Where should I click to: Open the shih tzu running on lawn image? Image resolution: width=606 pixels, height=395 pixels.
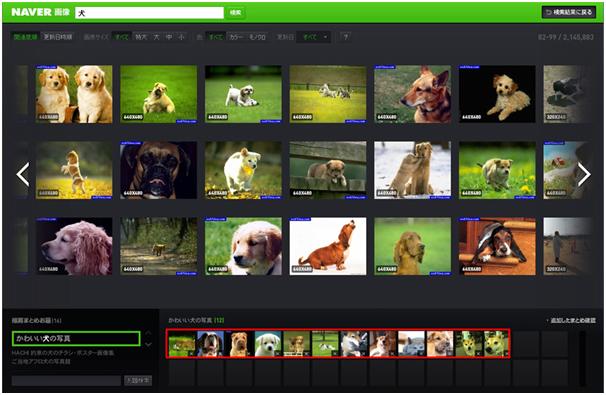[x=243, y=94]
